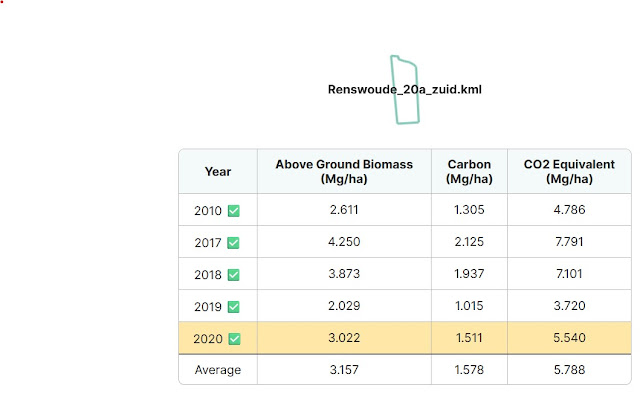Screen dimensions: 640x394
Task: Toggle the 2019 year checkbox
Action: coord(233,307)
